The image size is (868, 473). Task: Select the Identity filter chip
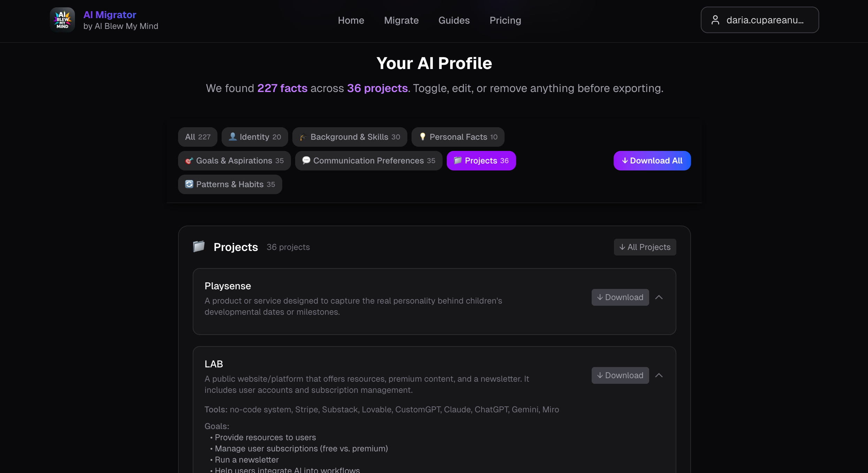click(255, 137)
